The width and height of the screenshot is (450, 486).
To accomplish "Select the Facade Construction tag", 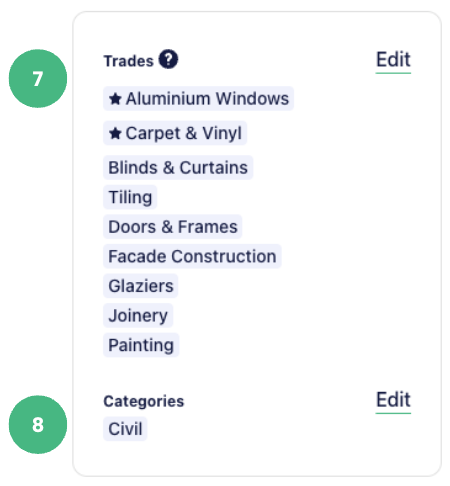I will click(192, 257).
